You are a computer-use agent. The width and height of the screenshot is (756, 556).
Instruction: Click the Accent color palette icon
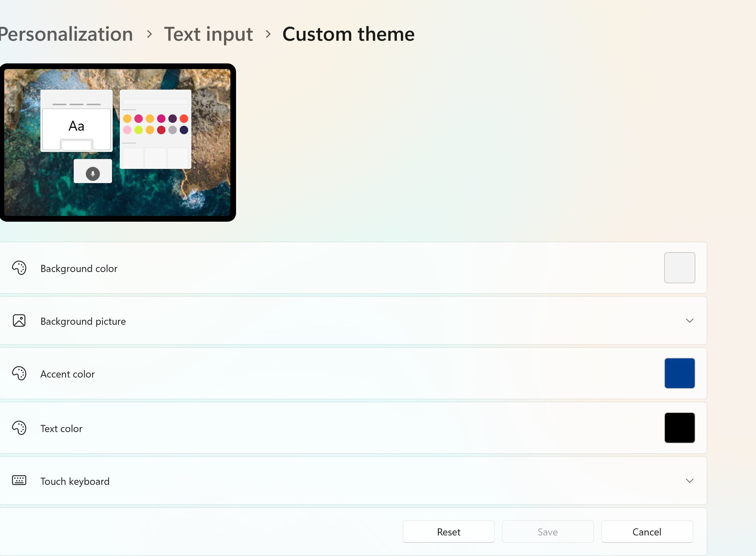[x=19, y=374]
